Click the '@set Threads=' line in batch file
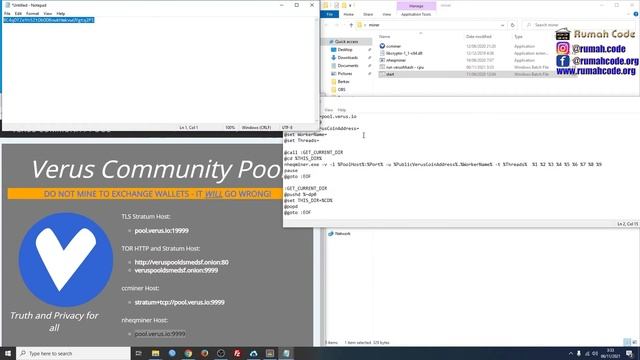 pyautogui.click(x=302, y=140)
